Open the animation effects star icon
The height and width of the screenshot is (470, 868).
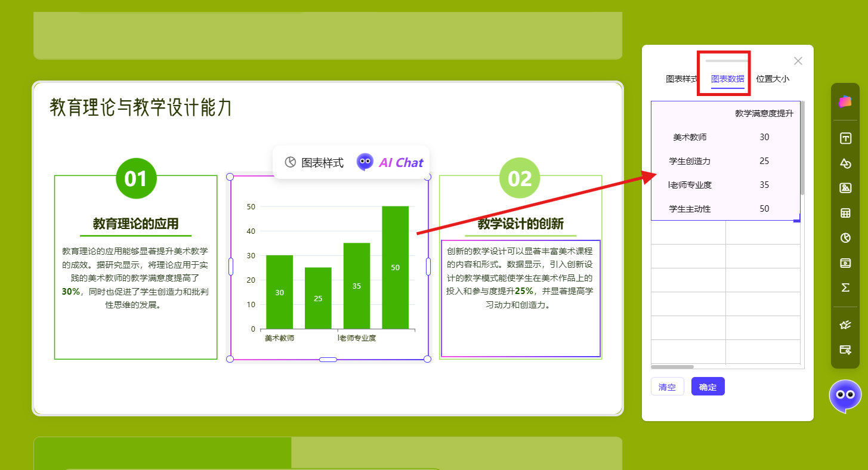845,325
